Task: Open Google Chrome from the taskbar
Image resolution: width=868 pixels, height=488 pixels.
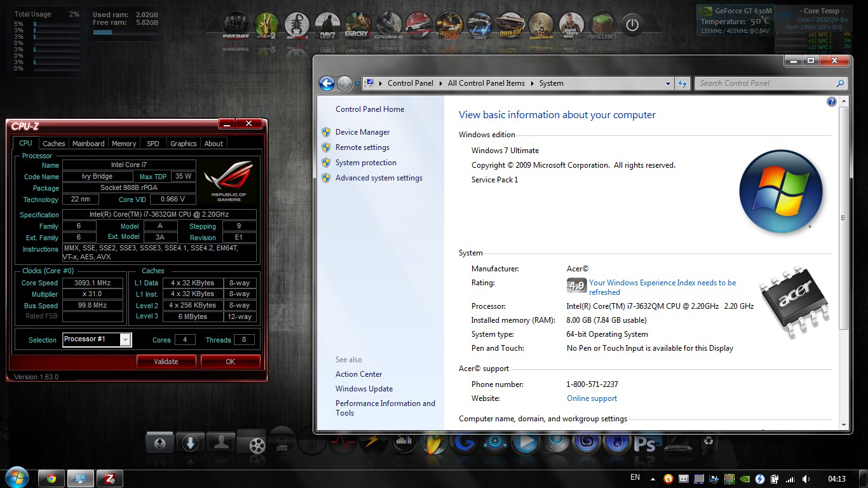Action: pos(51,478)
